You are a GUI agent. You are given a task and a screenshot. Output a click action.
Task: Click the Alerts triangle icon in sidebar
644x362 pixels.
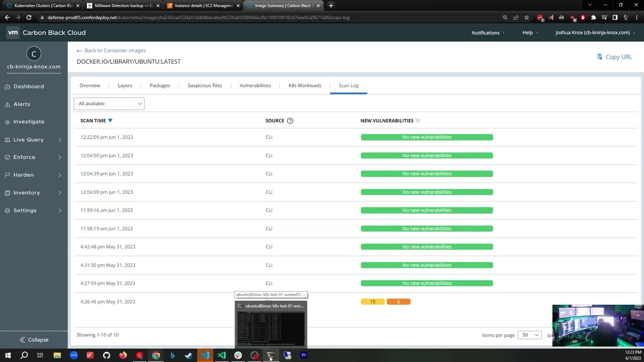(x=8, y=104)
